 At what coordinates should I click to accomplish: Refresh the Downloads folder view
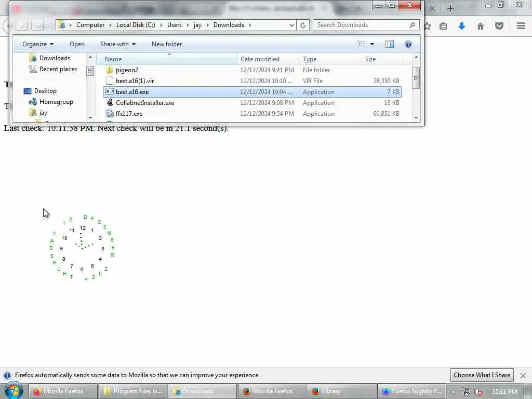click(303, 25)
